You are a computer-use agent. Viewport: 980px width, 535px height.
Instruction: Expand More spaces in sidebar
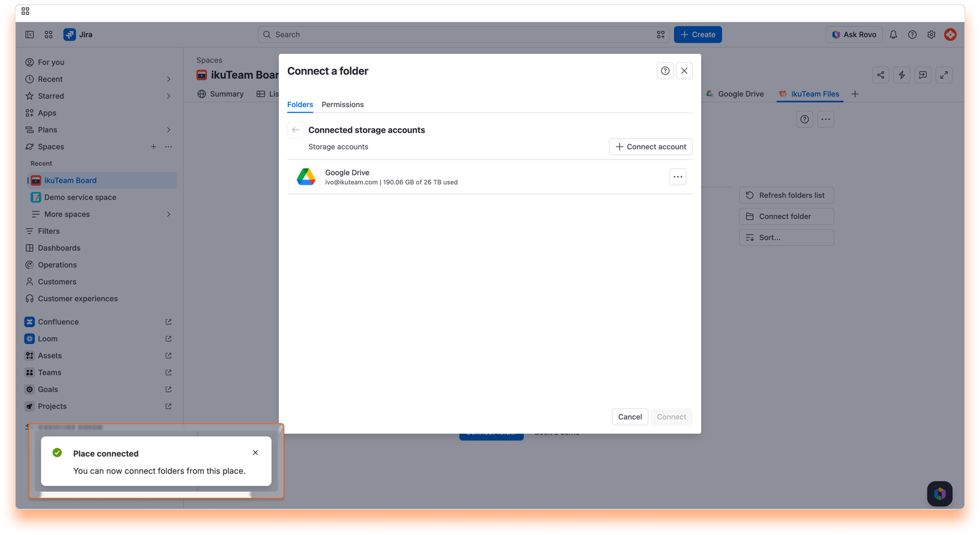[x=168, y=214]
